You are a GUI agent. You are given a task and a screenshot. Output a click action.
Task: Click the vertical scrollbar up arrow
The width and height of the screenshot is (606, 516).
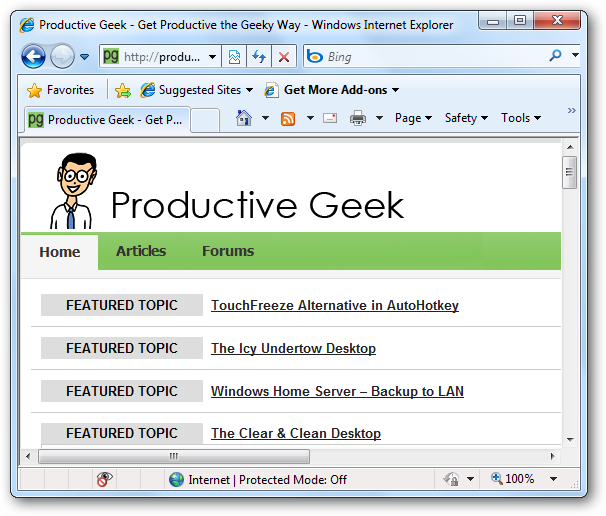(x=570, y=147)
